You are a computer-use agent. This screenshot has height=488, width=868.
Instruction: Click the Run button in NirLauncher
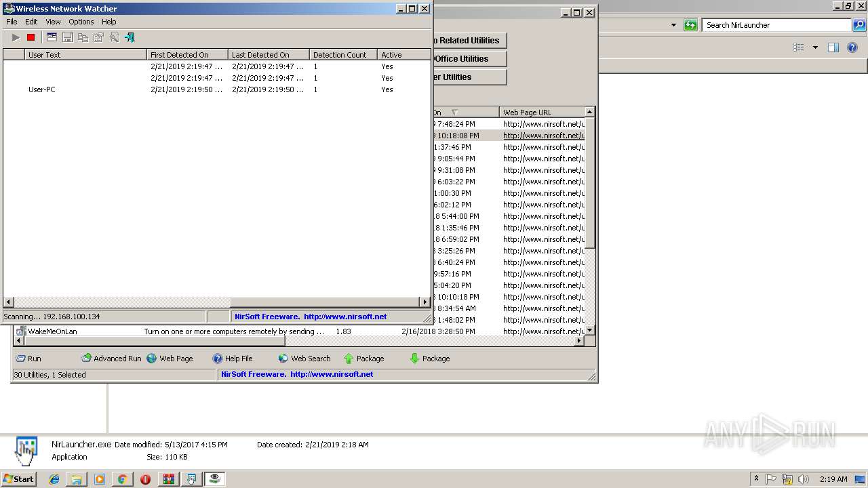pos(28,359)
